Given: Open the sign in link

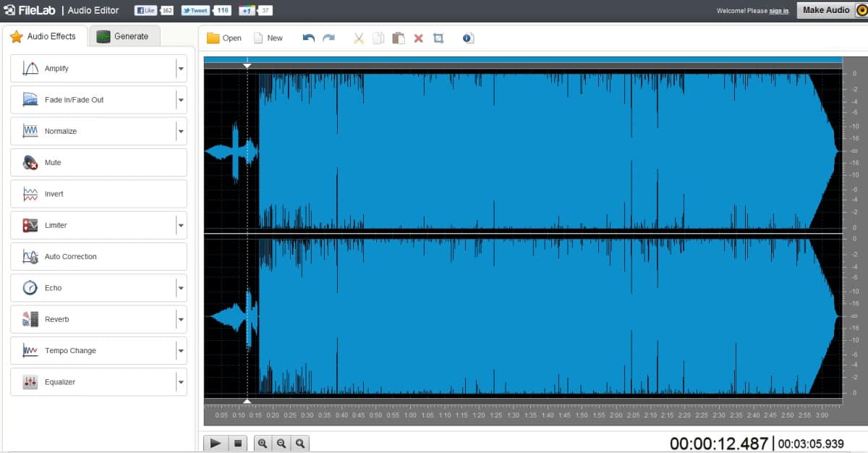Looking at the screenshot, I should 778,12.
